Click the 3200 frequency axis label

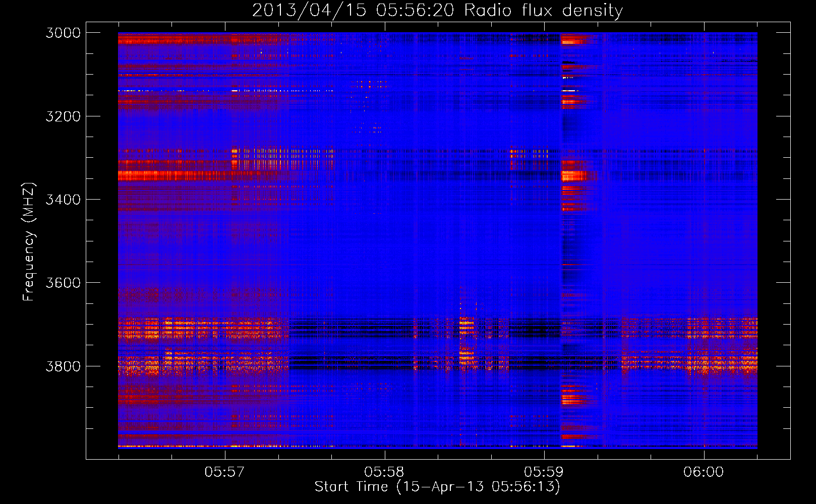(x=63, y=116)
